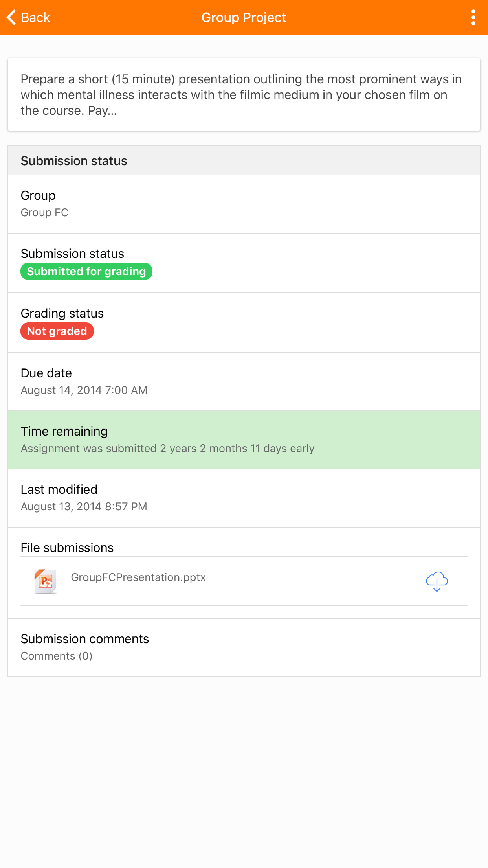
Task: Select the Group Project title
Action: (244, 17)
